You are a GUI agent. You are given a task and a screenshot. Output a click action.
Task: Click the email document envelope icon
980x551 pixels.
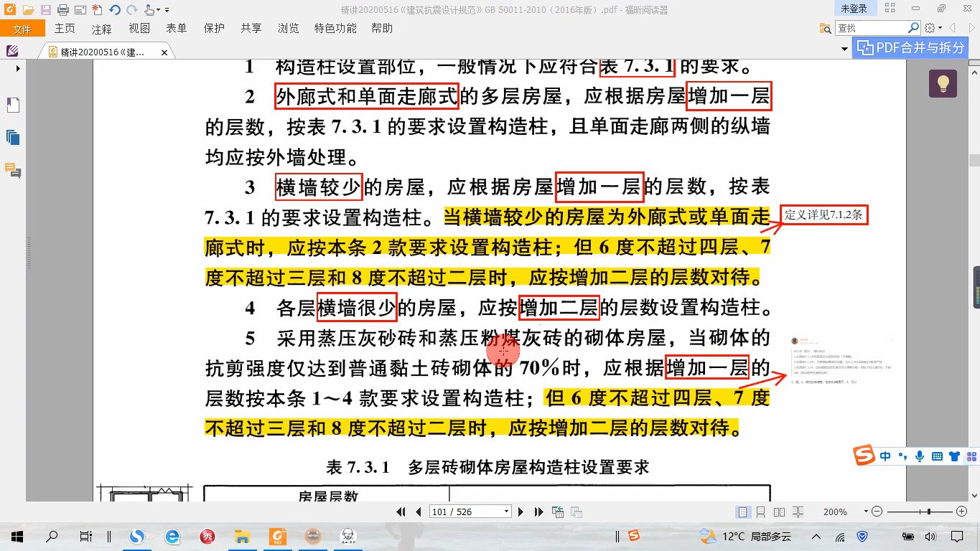(x=80, y=9)
